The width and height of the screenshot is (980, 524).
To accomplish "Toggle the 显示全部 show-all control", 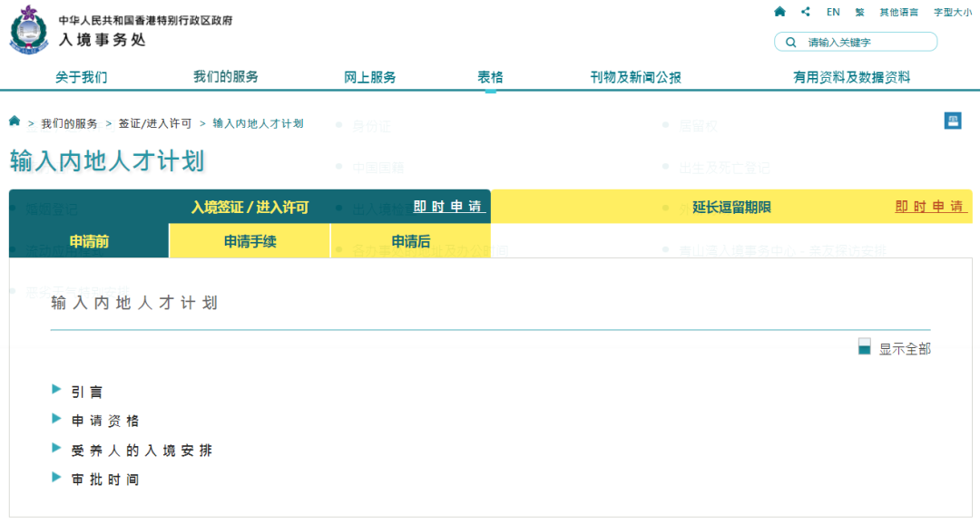I will pyautogui.click(x=865, y=347).
